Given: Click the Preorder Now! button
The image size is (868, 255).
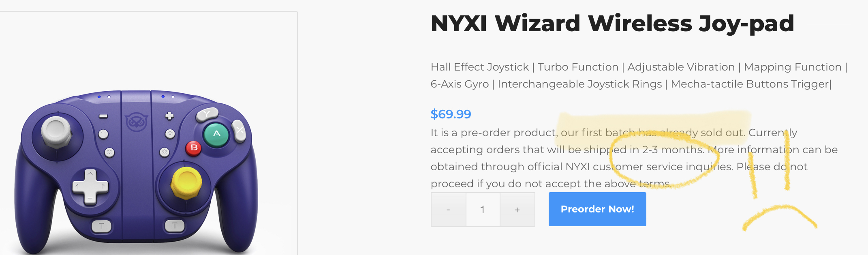Looking at the screenshot, I should (597, 209).
